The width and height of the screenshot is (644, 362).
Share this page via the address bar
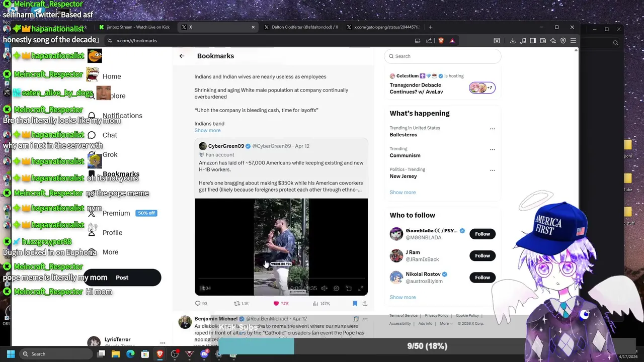click(x=429, y=41)
